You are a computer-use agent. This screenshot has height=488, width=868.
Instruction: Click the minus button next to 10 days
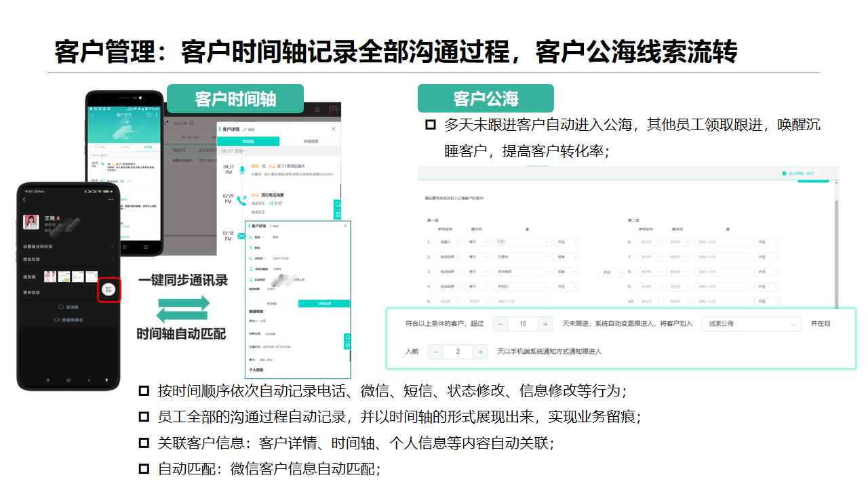pyautogui.click(x=501, y=324)
